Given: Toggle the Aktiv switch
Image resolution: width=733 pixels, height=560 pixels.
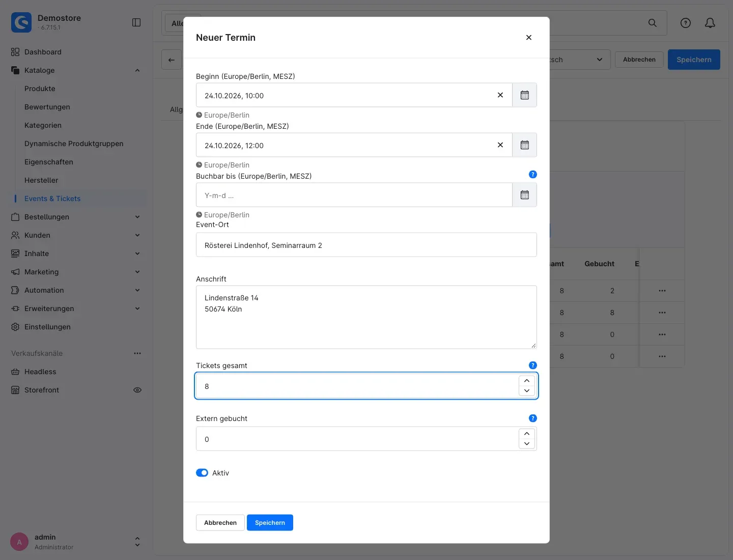Looking at the screenshot, I should 202,472.
